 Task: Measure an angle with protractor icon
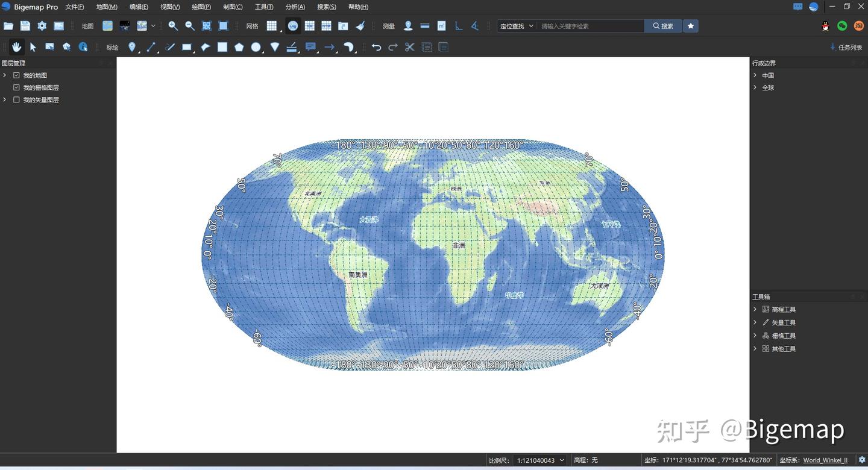pos(475,26)
